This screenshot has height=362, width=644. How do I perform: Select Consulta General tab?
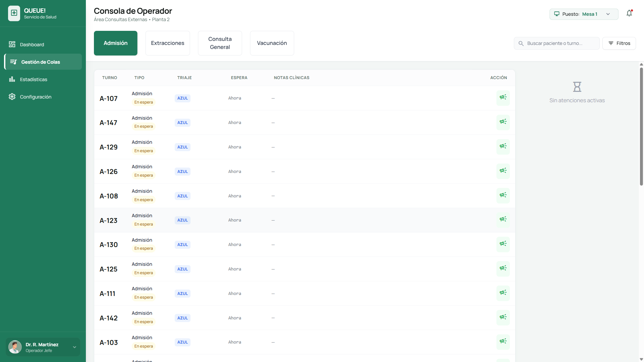220,43
